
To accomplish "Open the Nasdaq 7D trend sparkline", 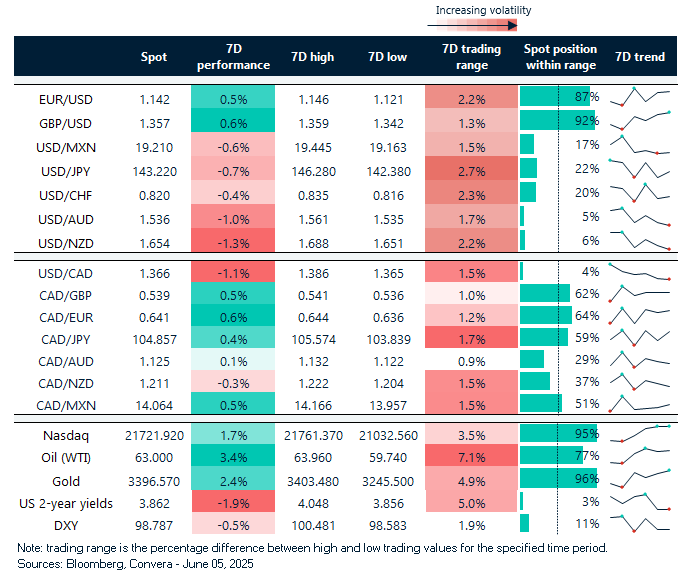I will 640,434.
